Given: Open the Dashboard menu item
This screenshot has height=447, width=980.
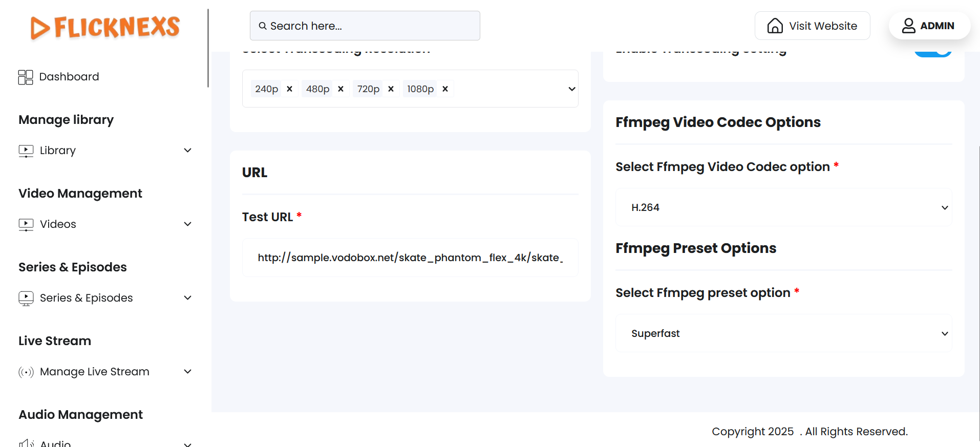Looking at the screenshot, I should coord(69,77).
